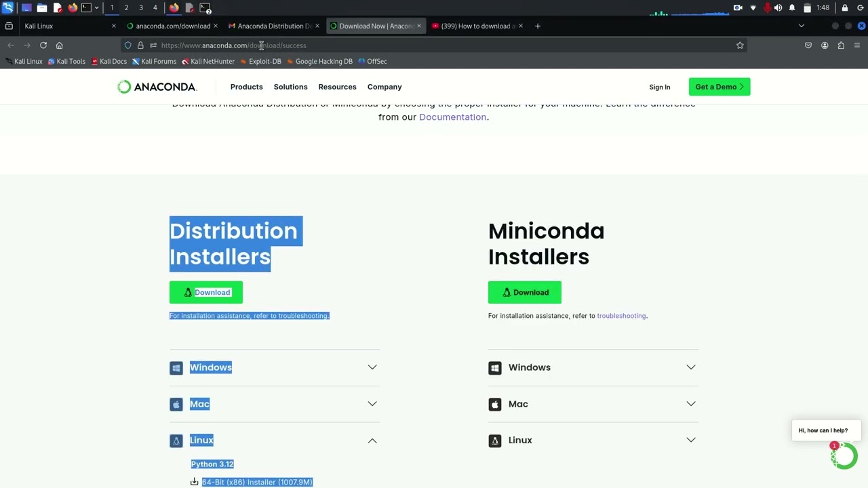Screen dimensions: 868x488
Task: Open the Kali Docs bookmark
Action: click(x=108, y=61)
